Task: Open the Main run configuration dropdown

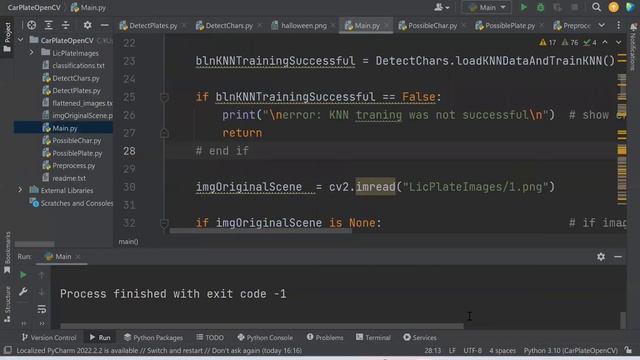Action: click(x=487, y=7)
